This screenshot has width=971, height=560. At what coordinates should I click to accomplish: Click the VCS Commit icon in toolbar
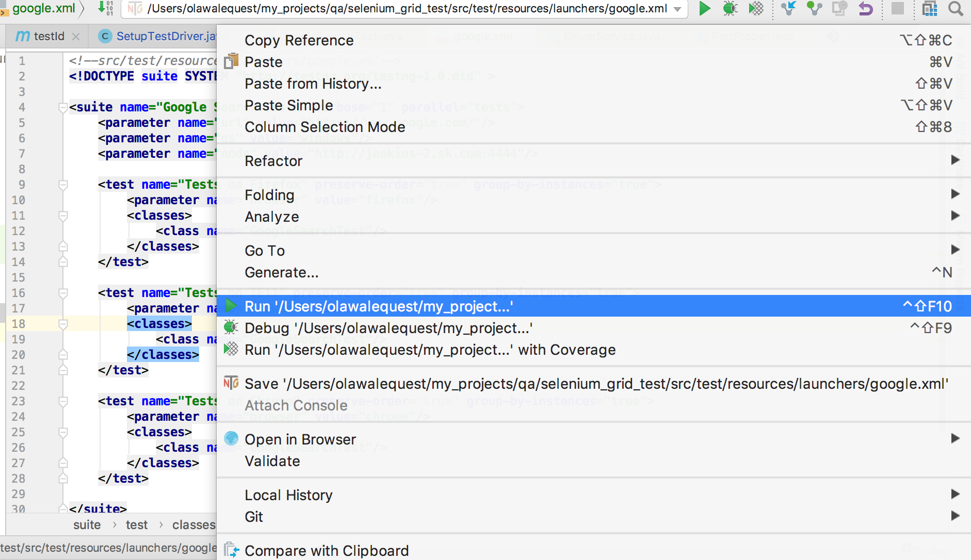pos(814,9)
